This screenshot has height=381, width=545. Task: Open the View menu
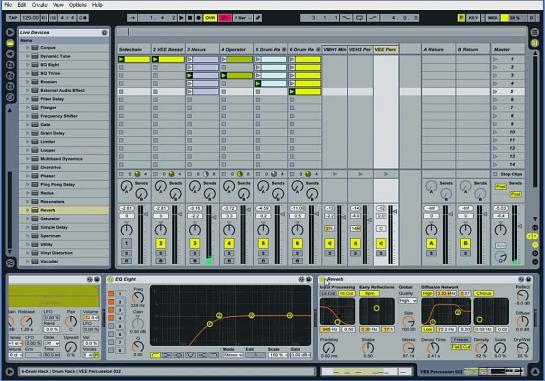(58, 5)
